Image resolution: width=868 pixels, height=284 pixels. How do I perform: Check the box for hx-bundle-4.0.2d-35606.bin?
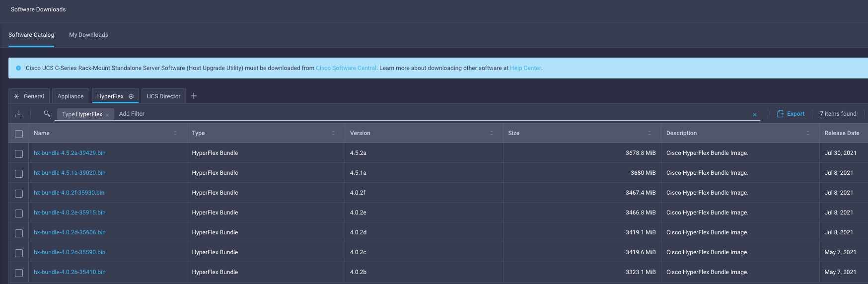coord(19,233)
